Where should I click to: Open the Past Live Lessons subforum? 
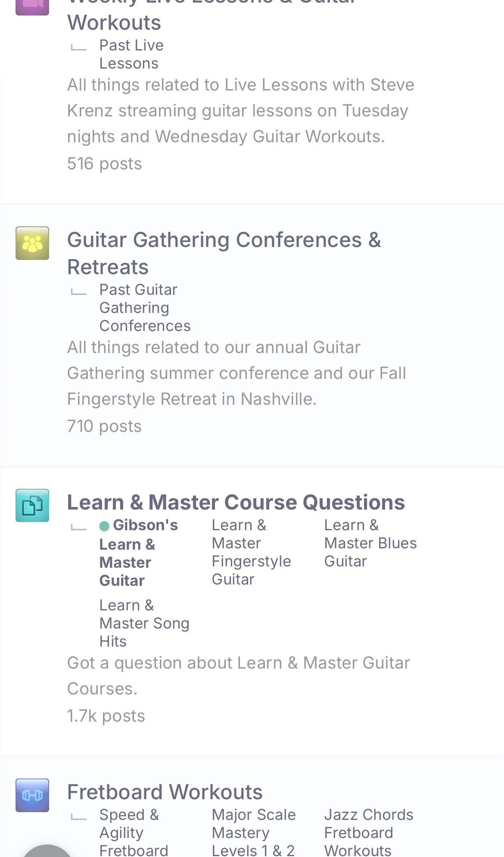point(131,54)
